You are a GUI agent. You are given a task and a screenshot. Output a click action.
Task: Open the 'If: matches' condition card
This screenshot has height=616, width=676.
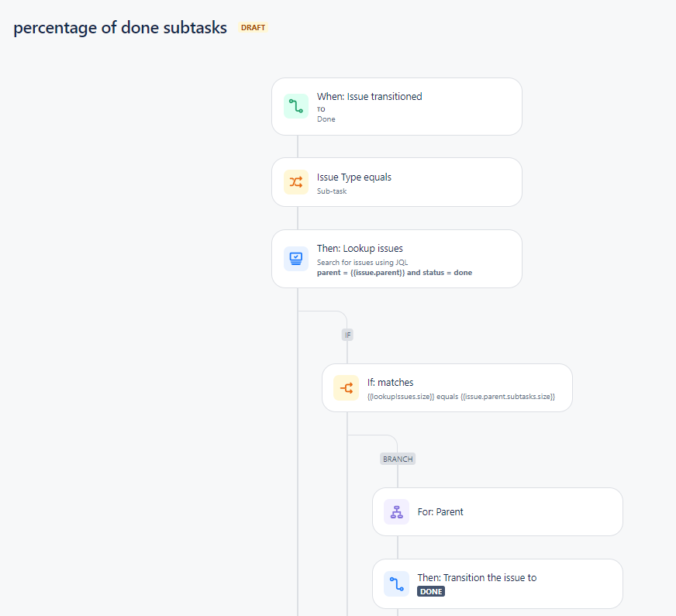(x=447, y=387)
